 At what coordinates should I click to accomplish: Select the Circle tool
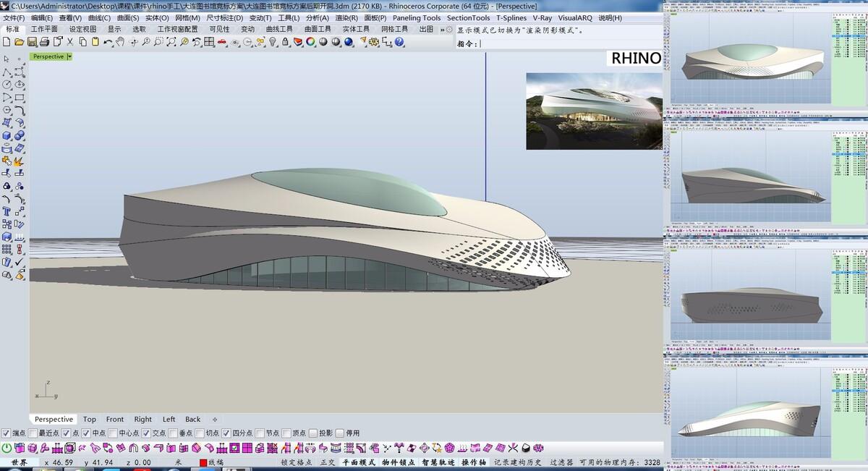tap(7, 85)
